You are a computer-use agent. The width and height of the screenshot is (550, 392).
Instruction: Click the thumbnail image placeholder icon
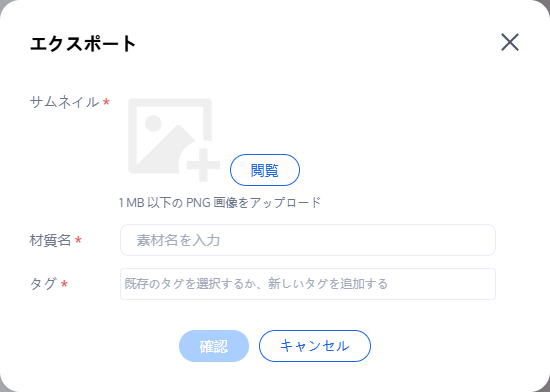[x=174, y=140]
